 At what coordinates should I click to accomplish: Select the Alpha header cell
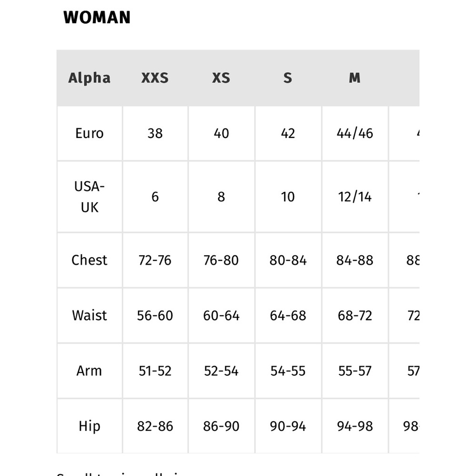click(89, 78)
